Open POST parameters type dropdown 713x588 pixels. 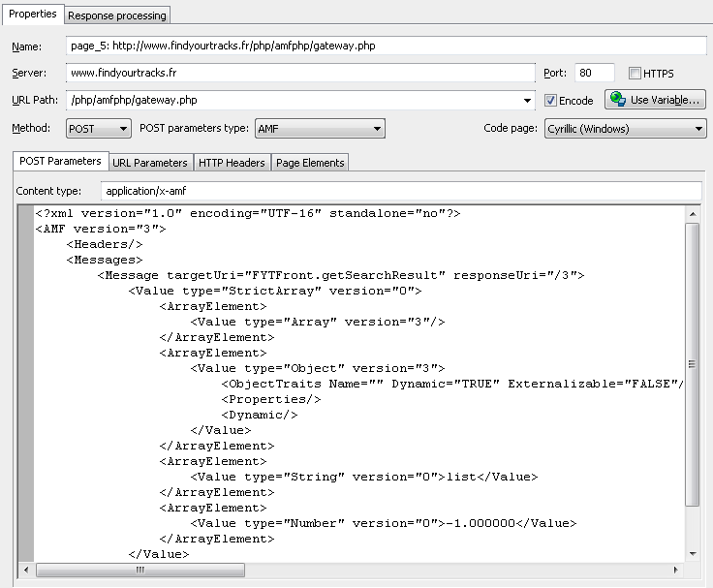pyautogui.click(x=320, y=129)
